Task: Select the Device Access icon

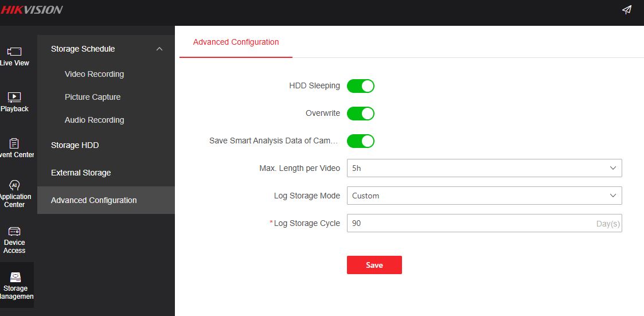Action: click(14, 231)
